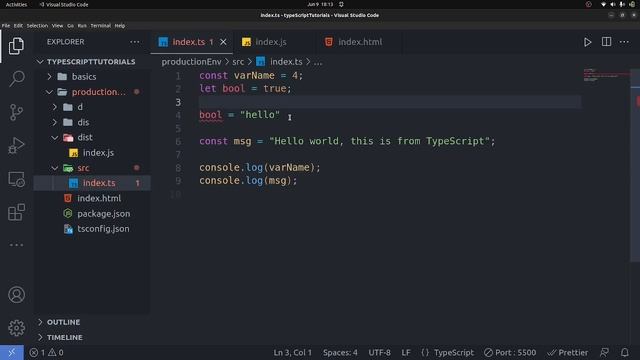640x360 pixels.
Task: Open the Extensions view
Action: tap(16, 212)
